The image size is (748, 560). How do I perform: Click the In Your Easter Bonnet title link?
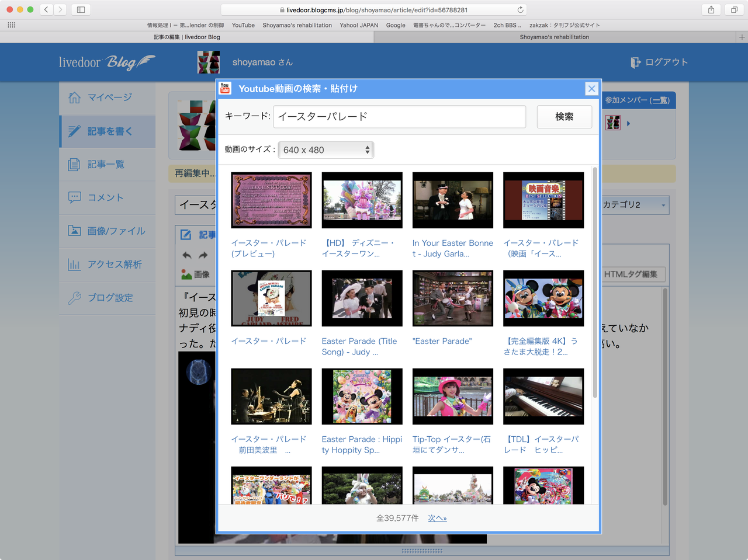pos(453,248)
